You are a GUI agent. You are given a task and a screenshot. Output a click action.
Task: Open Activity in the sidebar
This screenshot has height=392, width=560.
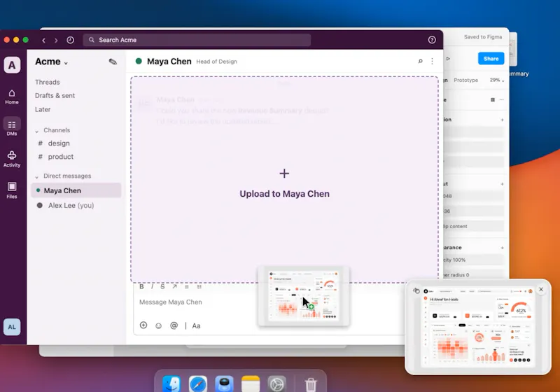coord(12,159)
